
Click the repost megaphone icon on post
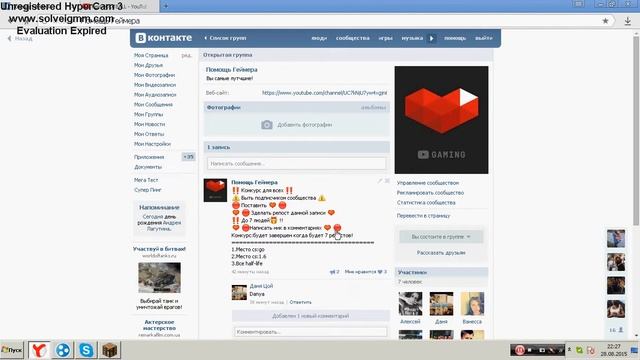[332, 272]
